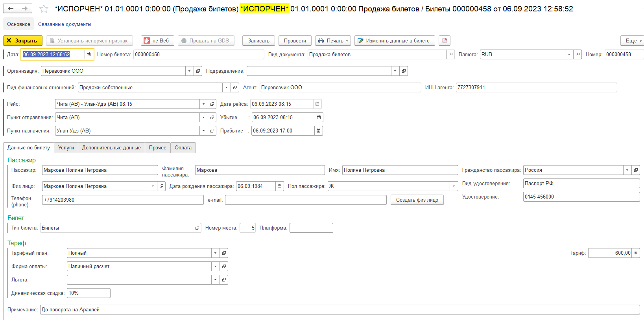The width and height of the screenshot is (644, 320).
Task: Expand the Валюта dropdown
Action: (x=569, y=55)
